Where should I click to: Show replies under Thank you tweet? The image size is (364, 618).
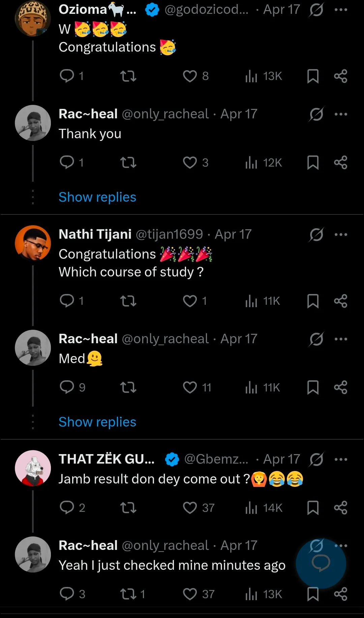[x=97, y=197]
